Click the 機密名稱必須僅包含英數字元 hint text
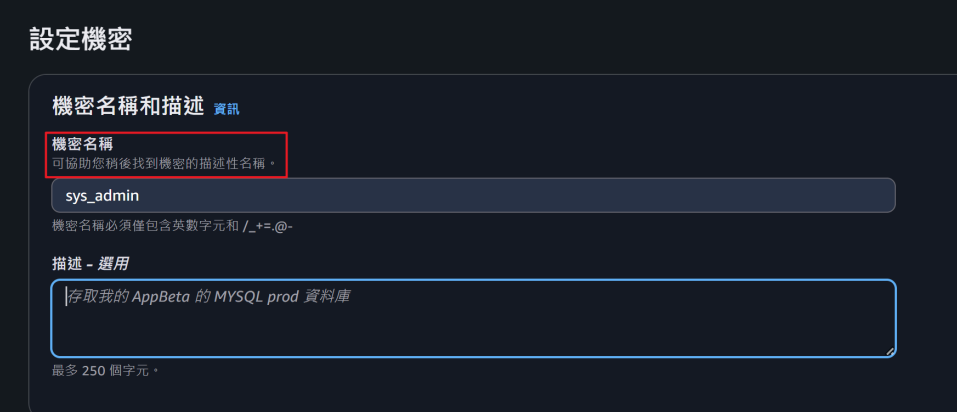 pos(145,225)
